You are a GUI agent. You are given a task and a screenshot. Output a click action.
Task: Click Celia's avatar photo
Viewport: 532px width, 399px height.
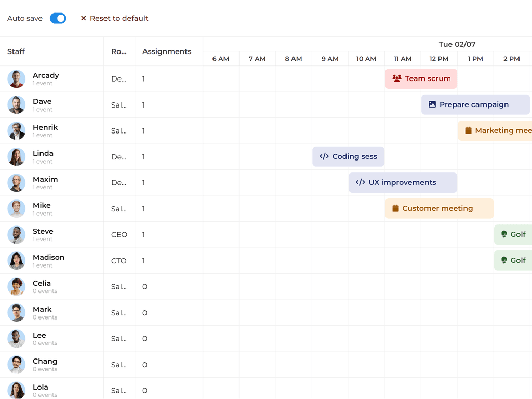pyautogui.click(x=17, y=287)
